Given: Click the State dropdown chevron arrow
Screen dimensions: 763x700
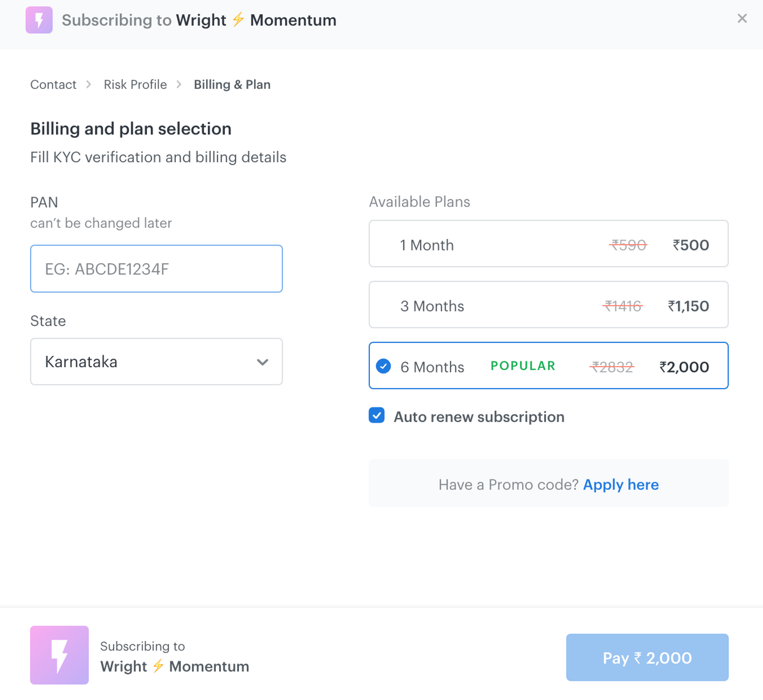Looking at the screenshot, I should pos(262,362).
